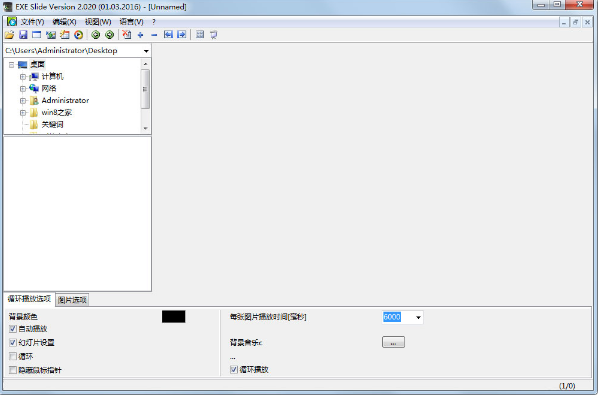The image size is (598, 397).
Task: Click the application icon in menu bar
Action: 11,22
